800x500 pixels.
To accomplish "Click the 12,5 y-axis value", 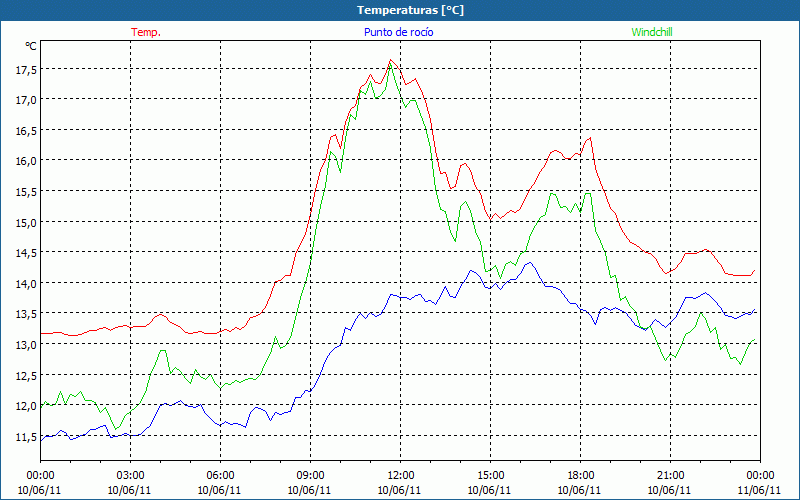I will [26, 376].
